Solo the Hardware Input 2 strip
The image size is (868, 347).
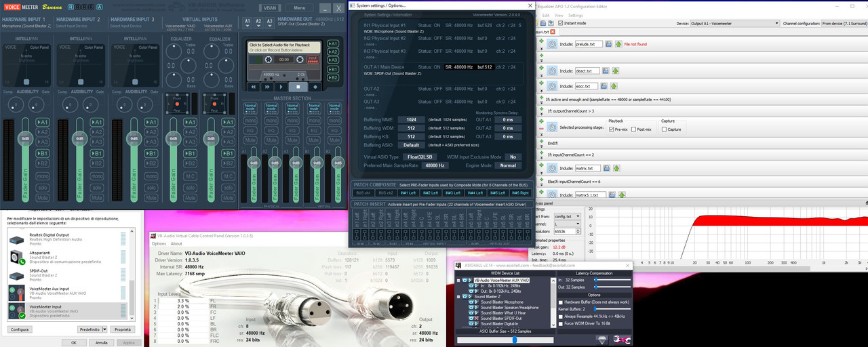click(97, 186)
